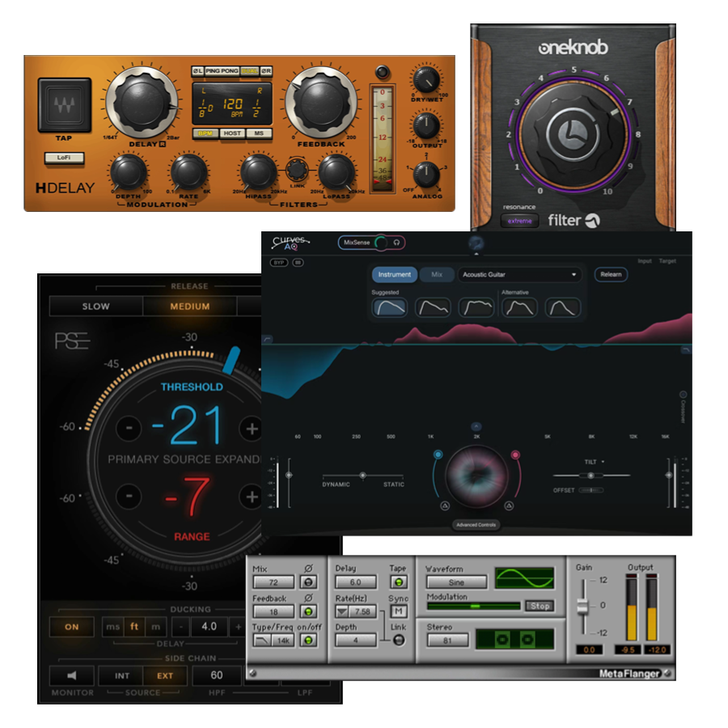Select the second Suggested curve thumbnail
Screen dimensions: 728x728
[x=433, y=308]
